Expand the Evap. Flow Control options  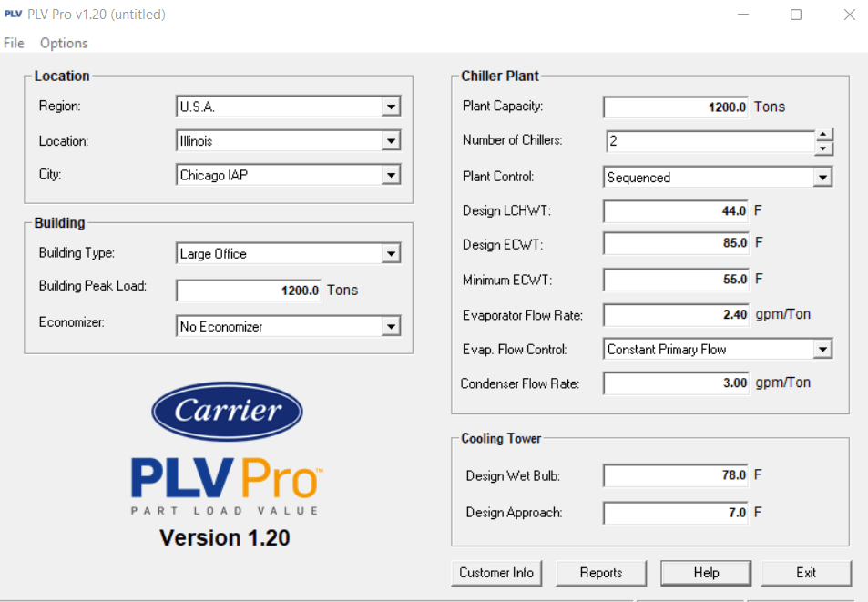822,349
